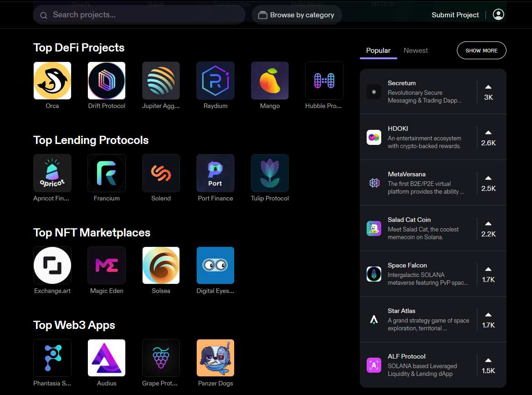This screenshot has height=395, width=532.
Task: Upvote MetaVersana with the 2.5K arrow
Action: point(488,178)
